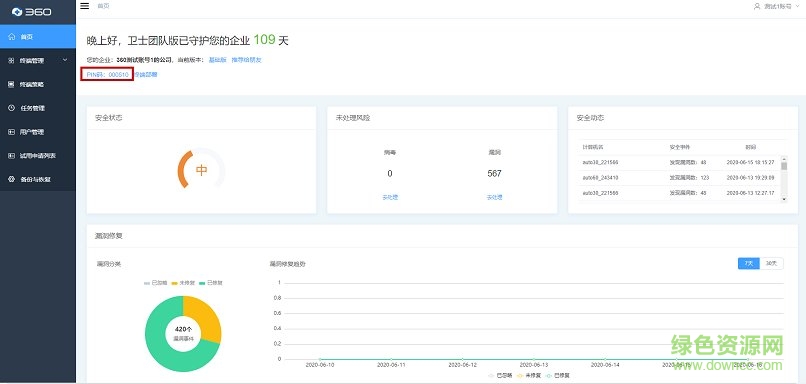This screenshot has height=384, width=806.
Task: Click the 计算机名 column header
Action: click(593, 147)
